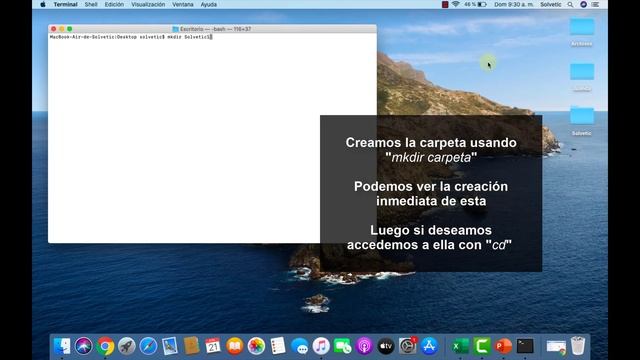
Task: Select the Solvetic desktop folder
Action: 582,120
